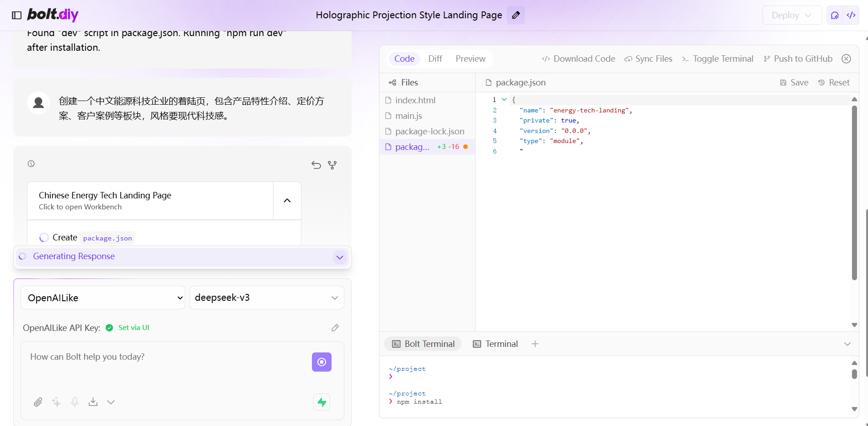
Task: Open the Preview tab
Action: coord(470,59)
